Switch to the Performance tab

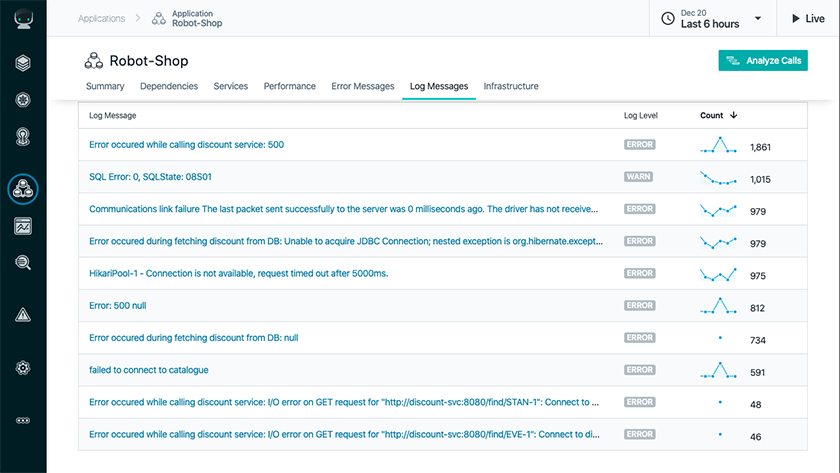coord(290,86)
